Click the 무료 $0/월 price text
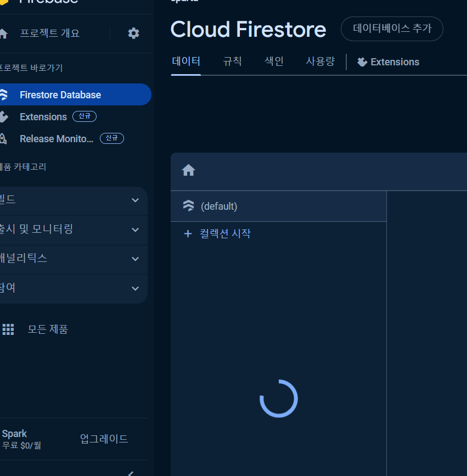467x476 pixels. (x=21, y=445)
